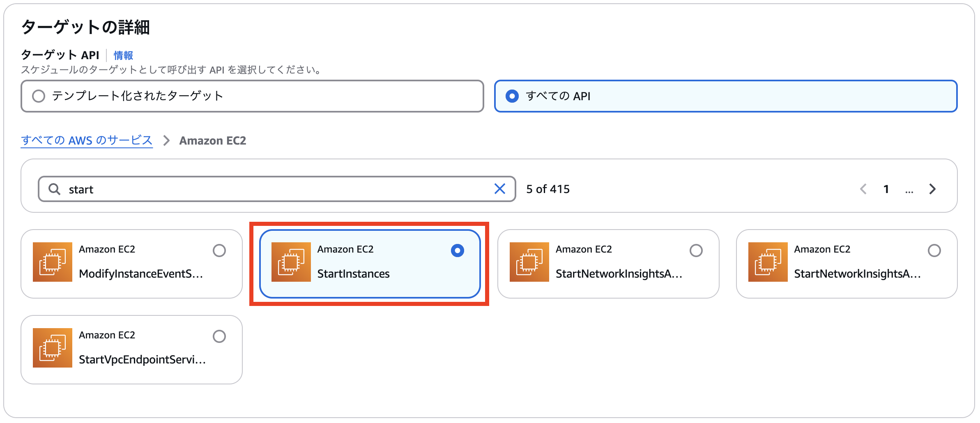Go to the next results page
Viewport: 980px width, 423px height.
coord(932,189)
